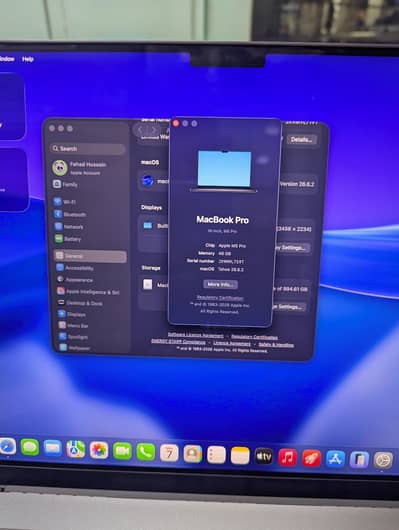Click the Apple M5 Pro chip value
Image resolution: width=399 pixels, height=530 pixels.
pyautogui.click(x=232, y=246)
